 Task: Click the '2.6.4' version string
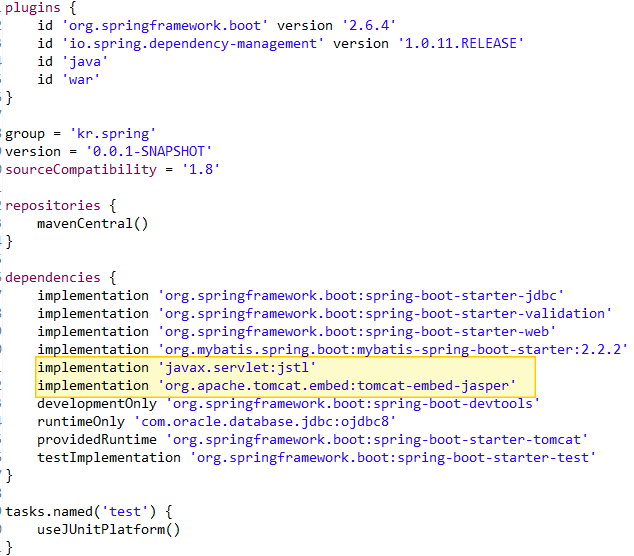[369, 26]
